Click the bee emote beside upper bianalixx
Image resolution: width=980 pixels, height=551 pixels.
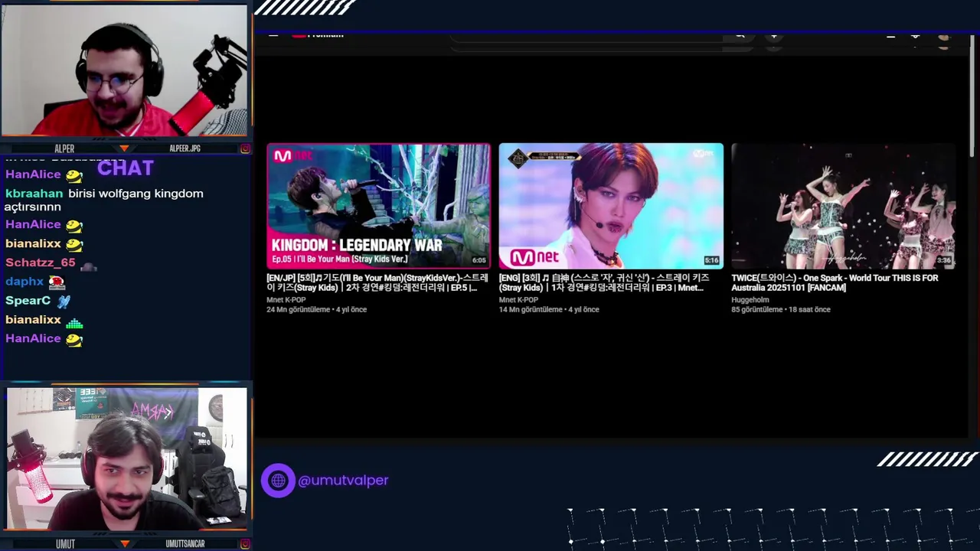coord(73,245)
